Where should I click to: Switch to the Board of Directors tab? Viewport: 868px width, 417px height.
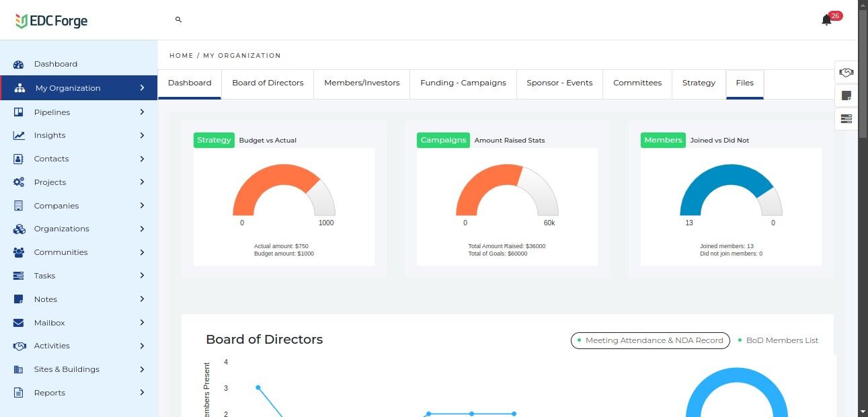pyautogui.click(x=268, y=83)
